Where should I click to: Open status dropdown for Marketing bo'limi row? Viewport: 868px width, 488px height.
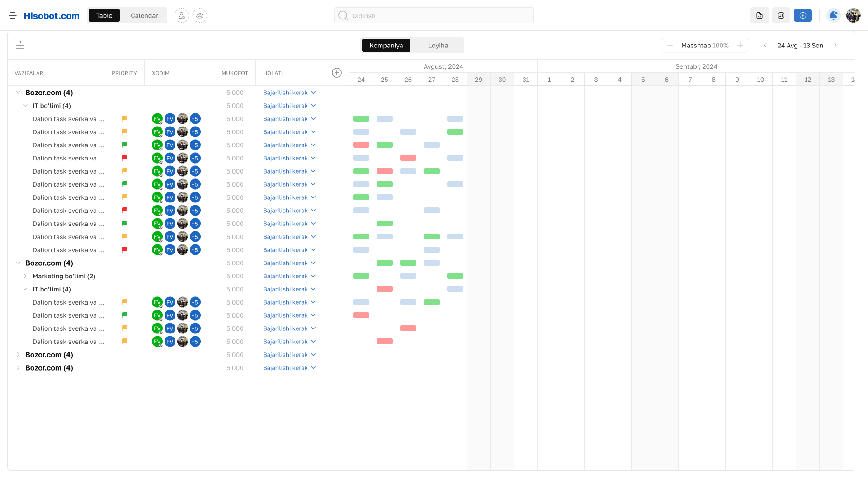(289, 276)
